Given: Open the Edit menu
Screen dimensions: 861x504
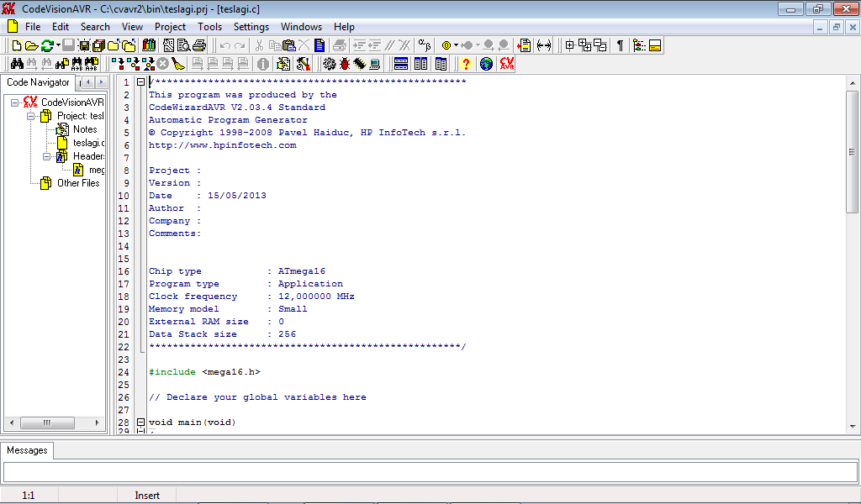Looking at the screenshot, I should tap(61, 27).
